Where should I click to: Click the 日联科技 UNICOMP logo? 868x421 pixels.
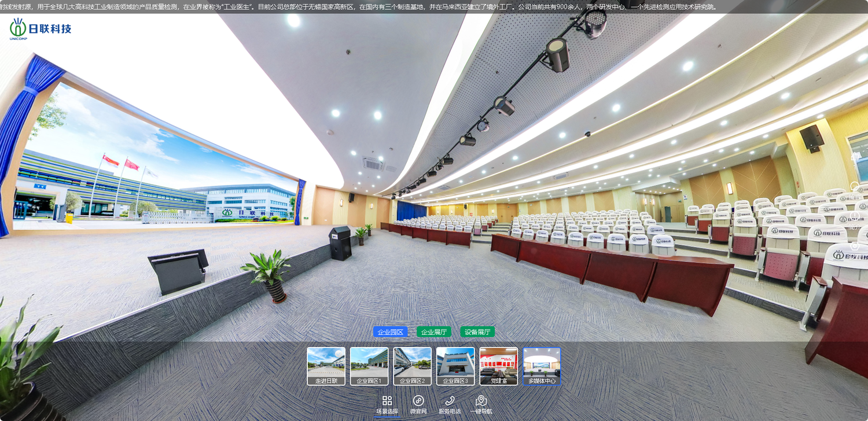41,29
